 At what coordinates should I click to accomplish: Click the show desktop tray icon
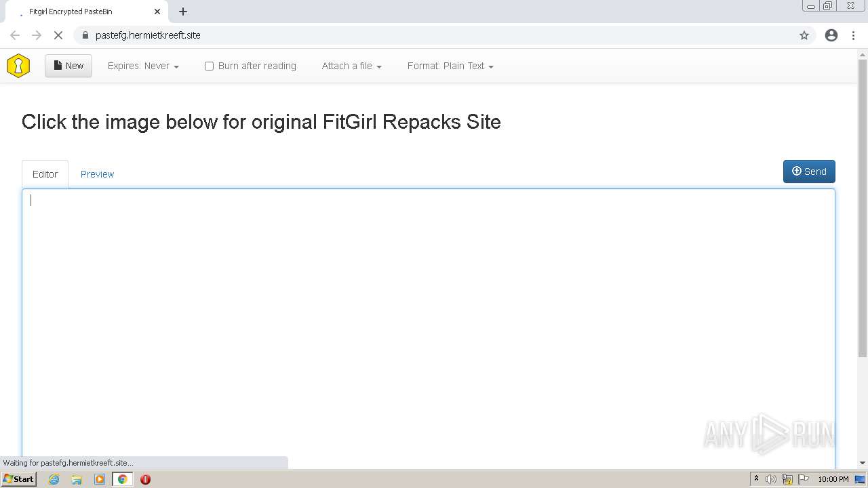[860, 479]
